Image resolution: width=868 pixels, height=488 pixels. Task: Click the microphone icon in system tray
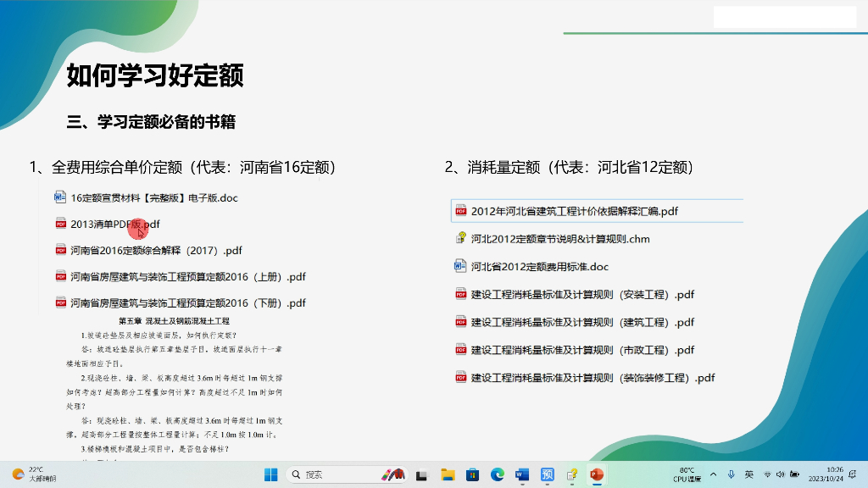click(x=731, y=474)
